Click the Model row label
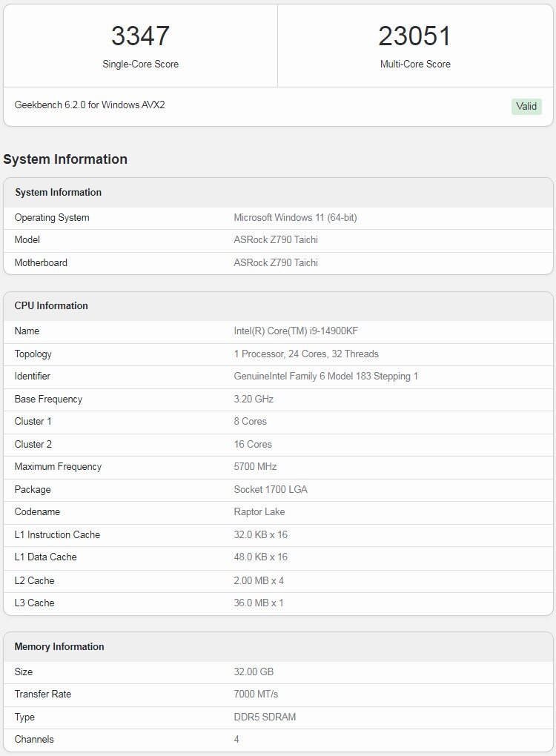The height and width of the screenshot is (756, 556). (x=27, y=239)
